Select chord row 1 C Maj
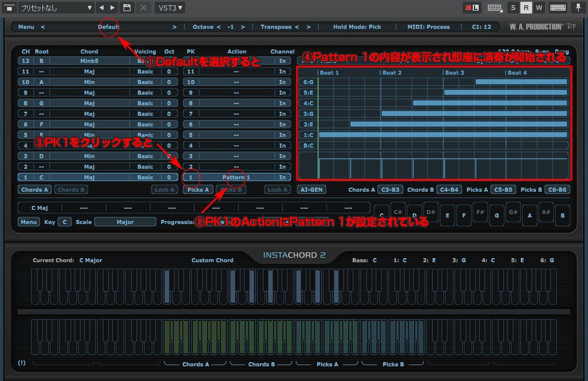The image size is (588, 381). (x=98, y=178)
